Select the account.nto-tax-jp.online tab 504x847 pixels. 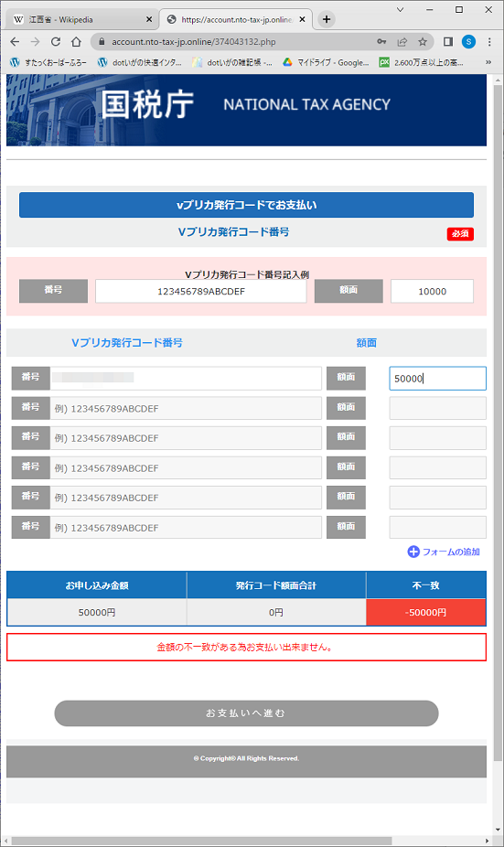(236, 19)
